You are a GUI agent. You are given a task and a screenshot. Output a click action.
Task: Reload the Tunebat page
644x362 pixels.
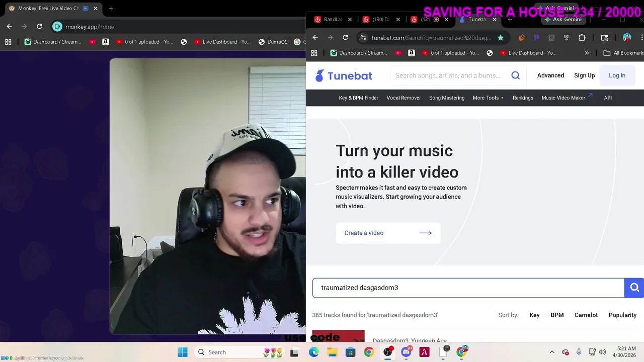coord(345,37)
